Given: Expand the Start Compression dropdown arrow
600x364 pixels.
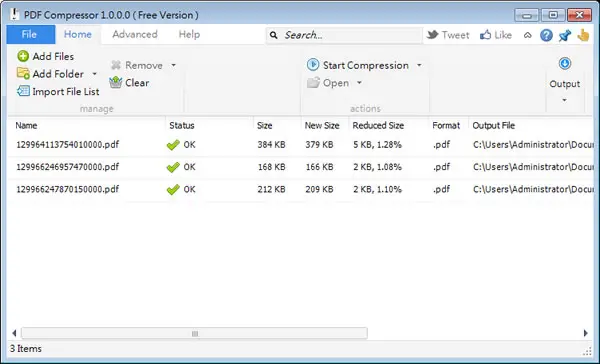Looking at the screenshot, I should [419, 65].
